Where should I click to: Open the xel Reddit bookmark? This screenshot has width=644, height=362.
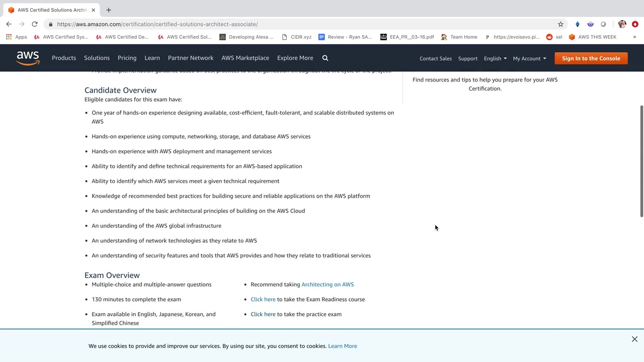(554, 37)
